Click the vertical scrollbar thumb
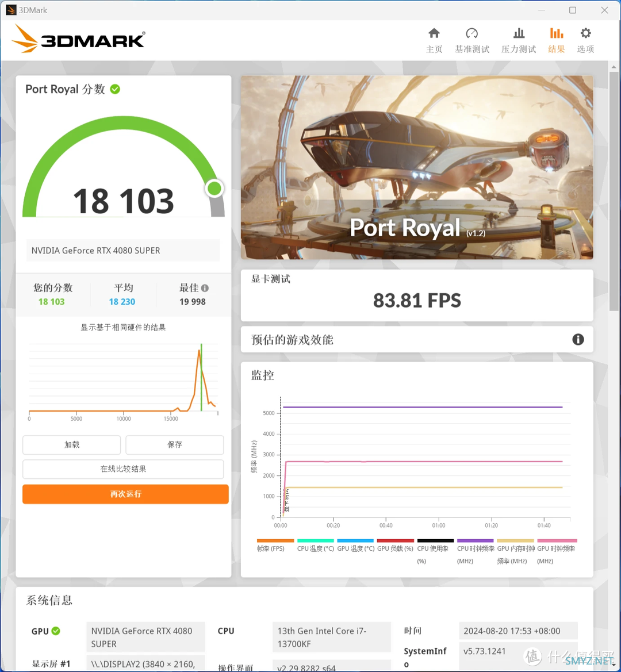 coord(614,191)
